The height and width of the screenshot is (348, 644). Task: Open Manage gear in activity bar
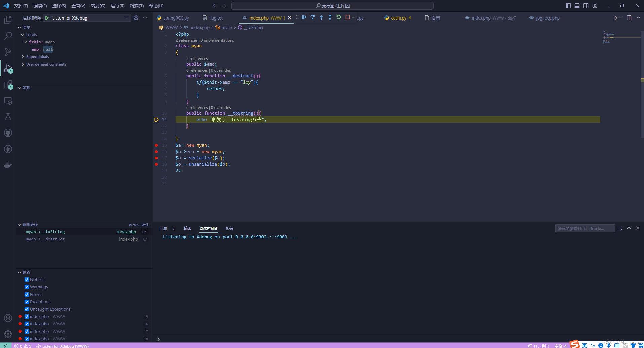click(x=8, y=334)
